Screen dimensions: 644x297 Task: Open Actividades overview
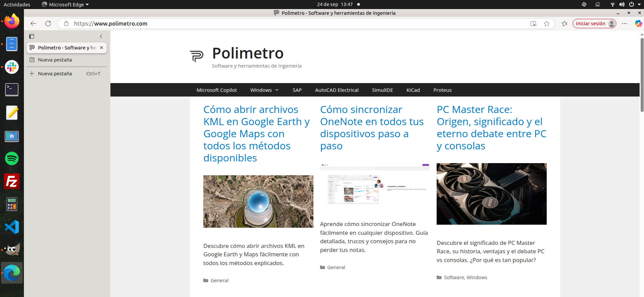point(17,4)
